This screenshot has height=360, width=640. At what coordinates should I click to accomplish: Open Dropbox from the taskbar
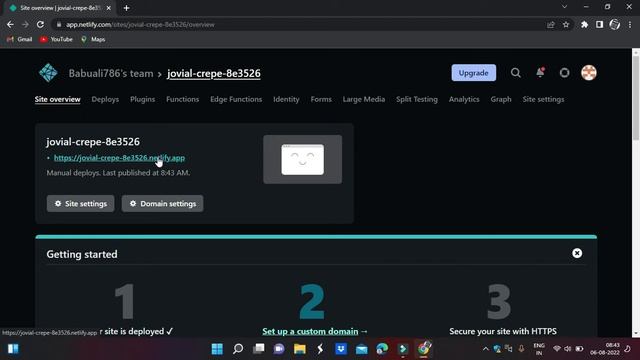pos(341,349)
